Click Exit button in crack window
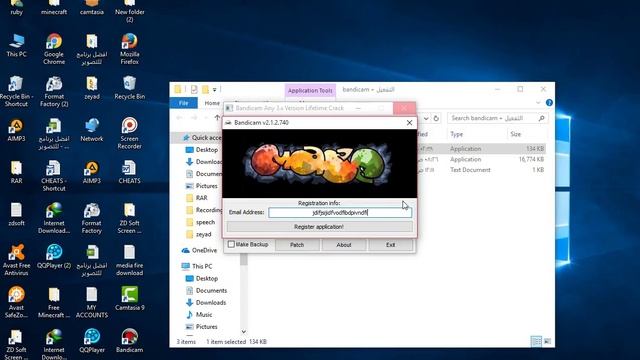 coord(390,244)
